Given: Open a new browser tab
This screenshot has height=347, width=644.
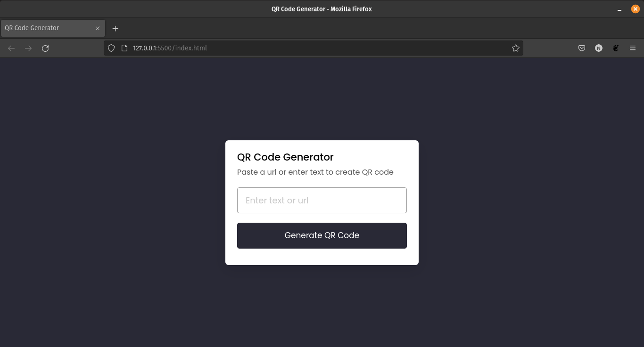Looking at the screenshot, I should 115,28.
